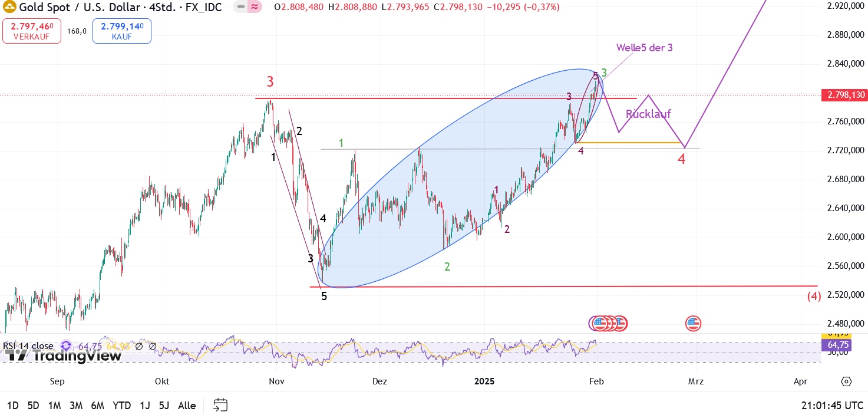This screenshot has height=418, width=868.
Task: Select the Alle time range
Action: [x=187, y=406]
